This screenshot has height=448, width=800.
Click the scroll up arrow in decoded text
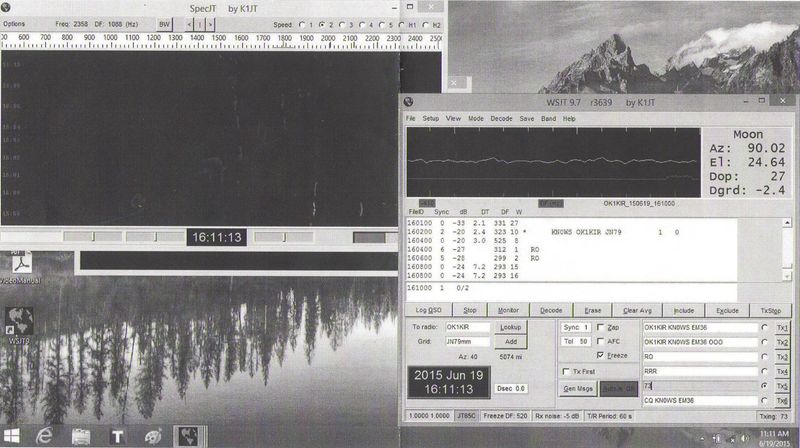787,222
